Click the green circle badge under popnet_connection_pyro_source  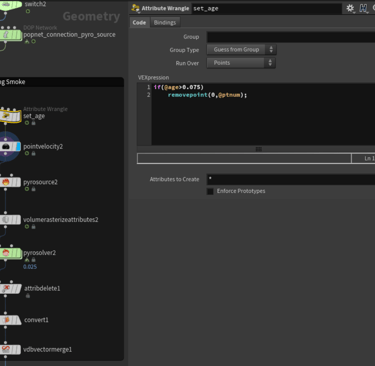33,42
